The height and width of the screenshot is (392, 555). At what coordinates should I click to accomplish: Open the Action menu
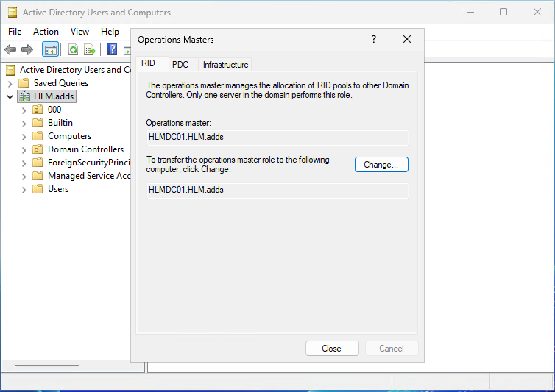pyautogui.click(x=46, y=32)
